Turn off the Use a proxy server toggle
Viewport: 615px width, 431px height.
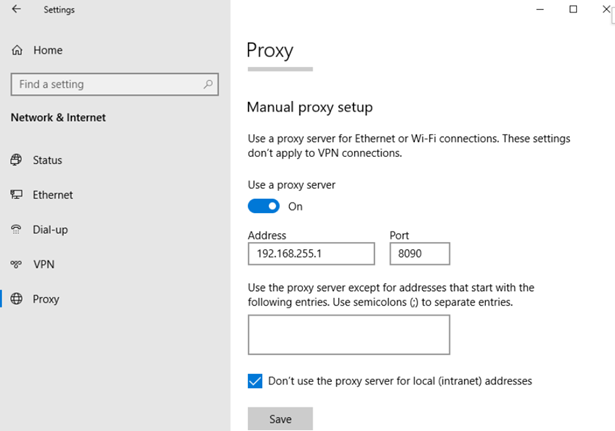264,206
